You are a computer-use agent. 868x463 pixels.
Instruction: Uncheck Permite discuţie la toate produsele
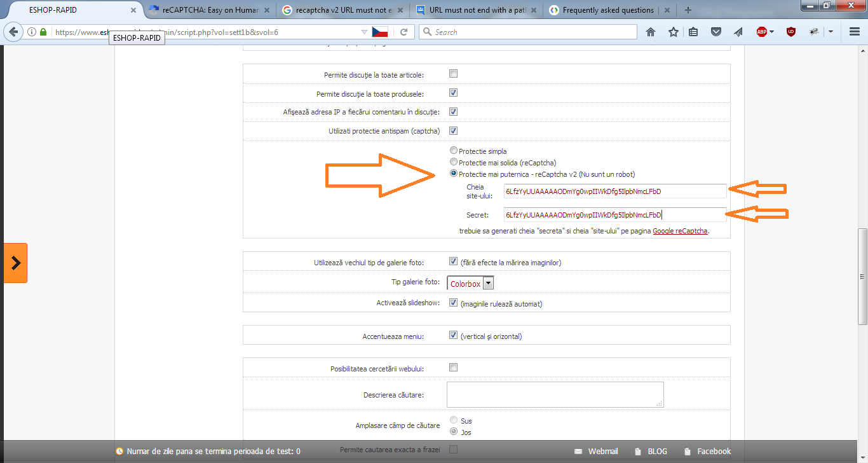pyautogui.click(x=454, y=93)
